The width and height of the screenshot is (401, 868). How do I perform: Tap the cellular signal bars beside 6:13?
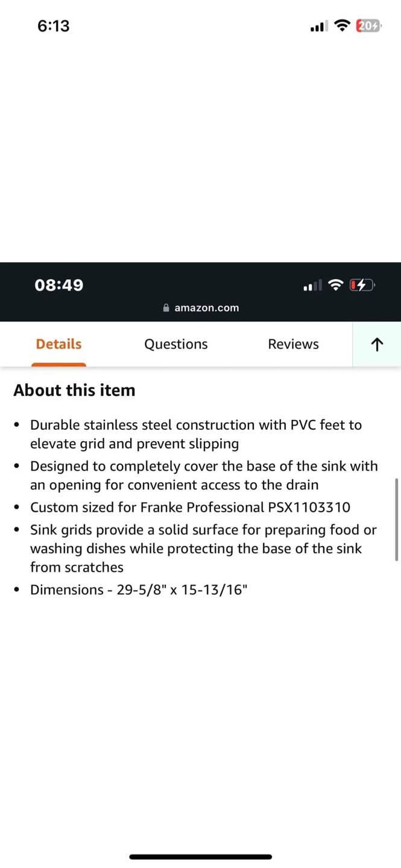[x=318, y=27]
